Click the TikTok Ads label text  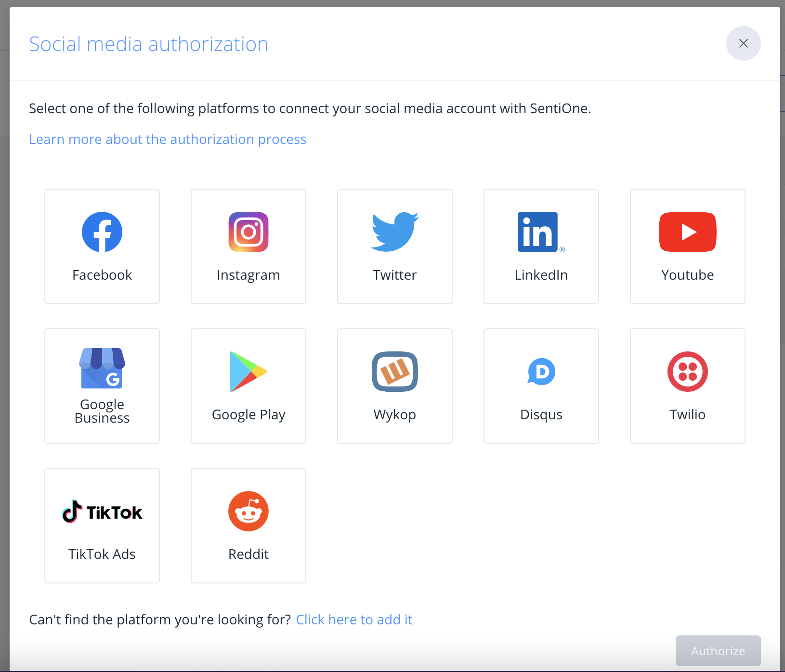(x=102, y=554)
